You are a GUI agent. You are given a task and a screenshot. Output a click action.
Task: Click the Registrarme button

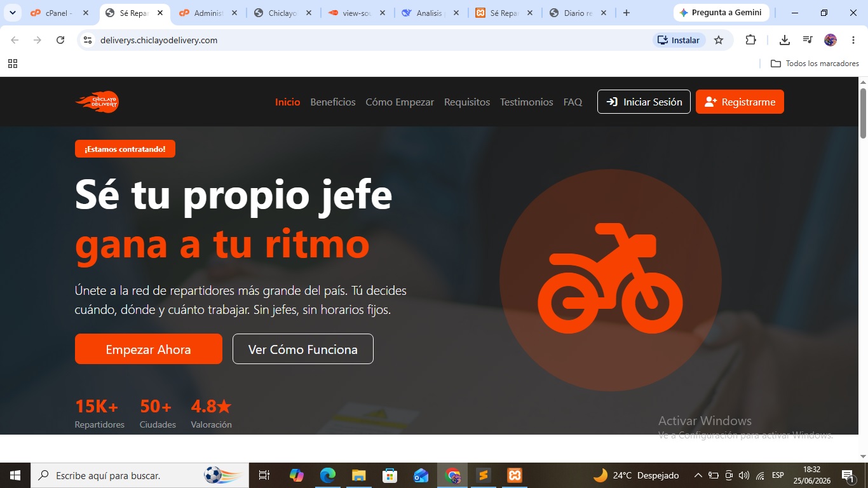click(740, 102)
